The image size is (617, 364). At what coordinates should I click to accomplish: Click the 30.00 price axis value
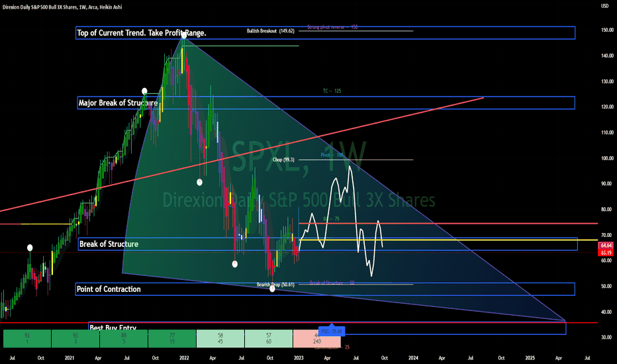607,338
